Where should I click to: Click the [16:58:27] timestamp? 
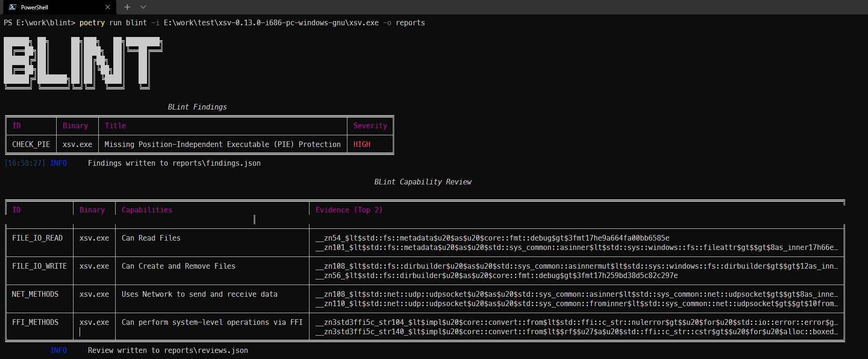coord(25,163)
